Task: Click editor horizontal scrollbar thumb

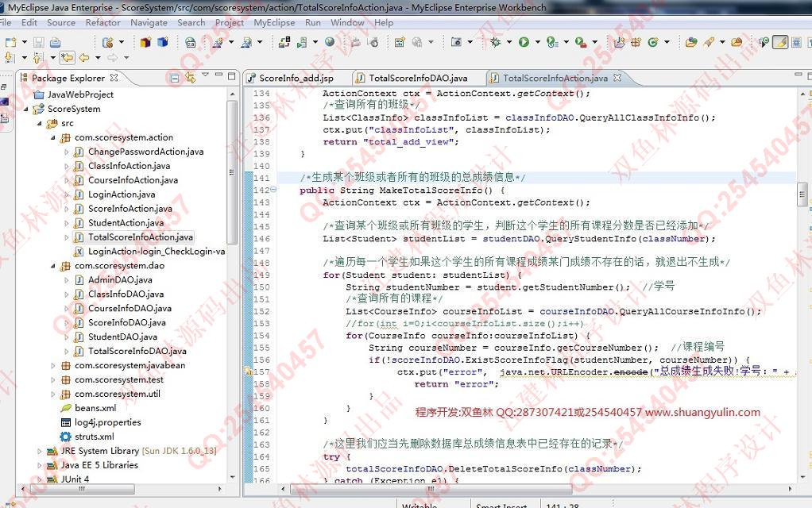Action: point(431,489)
